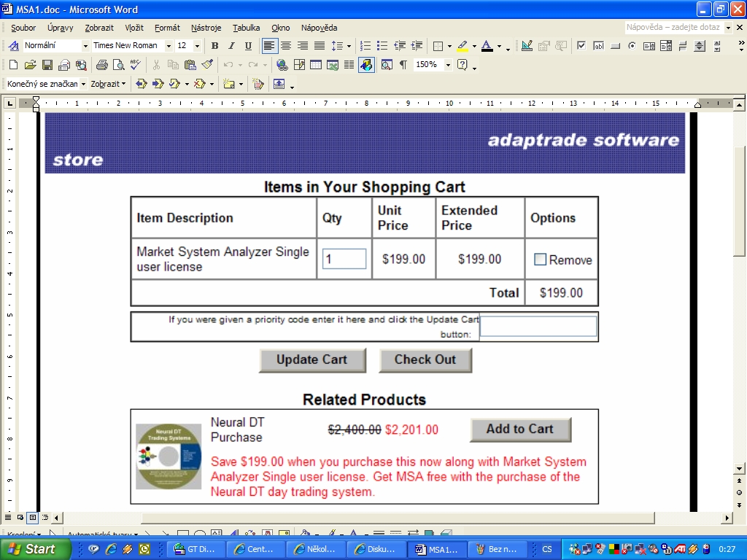The height and width of the screenshot is (560, 747).
Task: Apply the yellow highlight color
Action: coord(462,46)
